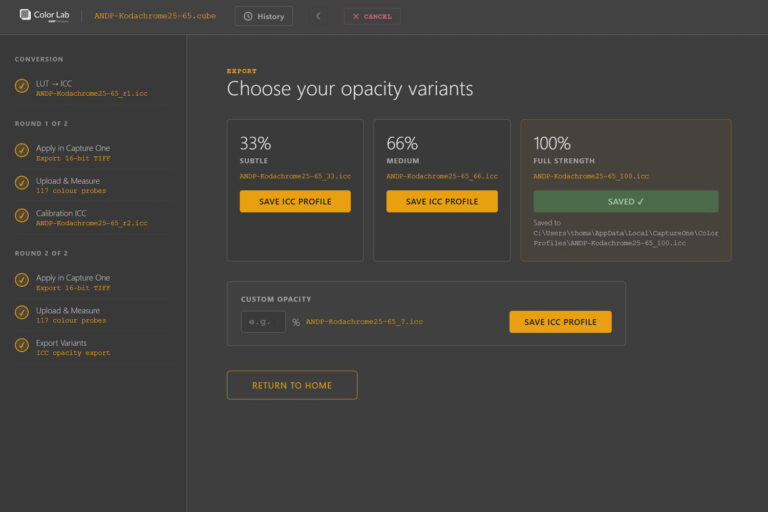Click the saved-to path under 100% card
The width and height of the screenshot is (768, 512).
pos(625,238)
